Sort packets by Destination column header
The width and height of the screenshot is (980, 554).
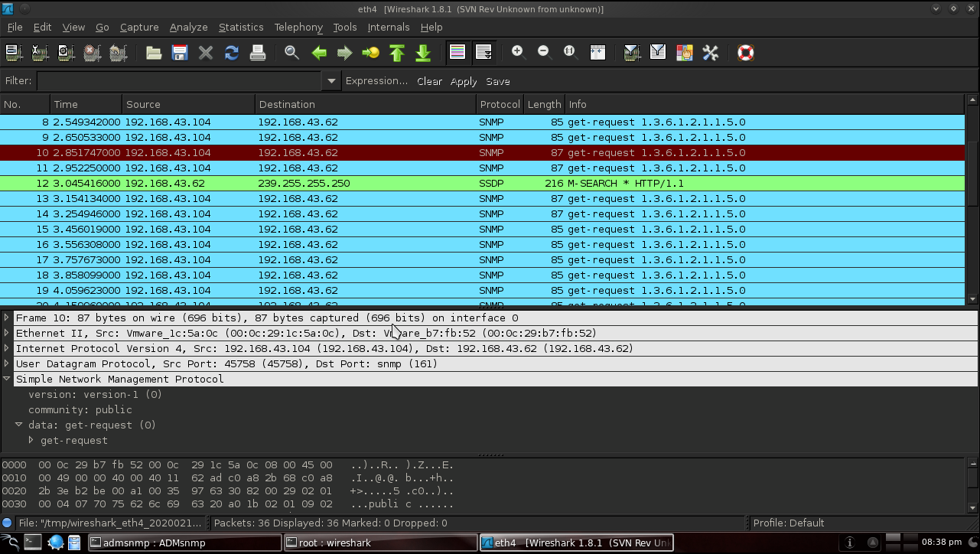pos(365,104)
